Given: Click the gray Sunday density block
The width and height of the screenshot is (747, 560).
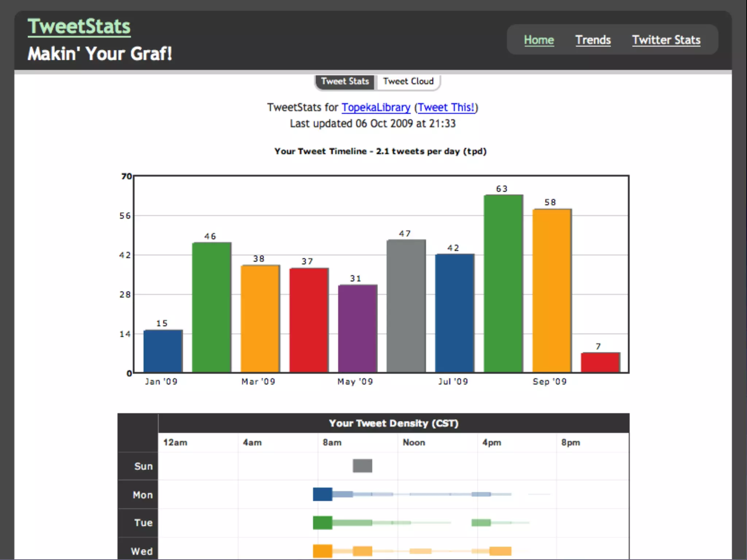Looking at the screenshot, I should click(x=362, y=466).
